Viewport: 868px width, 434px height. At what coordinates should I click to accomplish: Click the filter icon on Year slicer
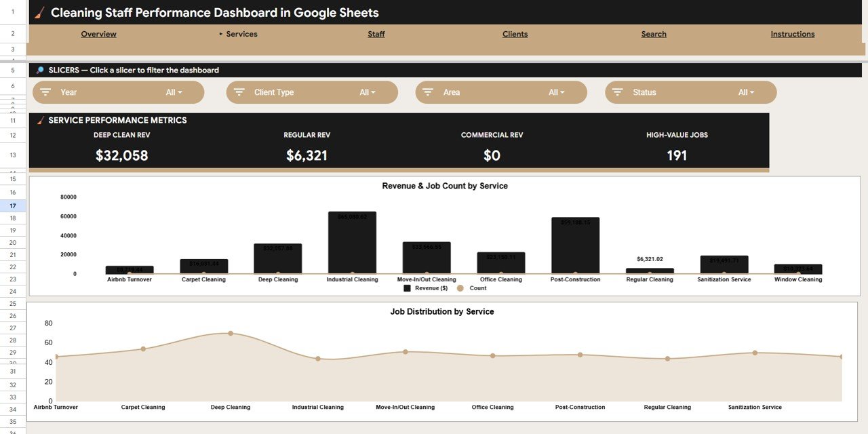click(46, 92)
